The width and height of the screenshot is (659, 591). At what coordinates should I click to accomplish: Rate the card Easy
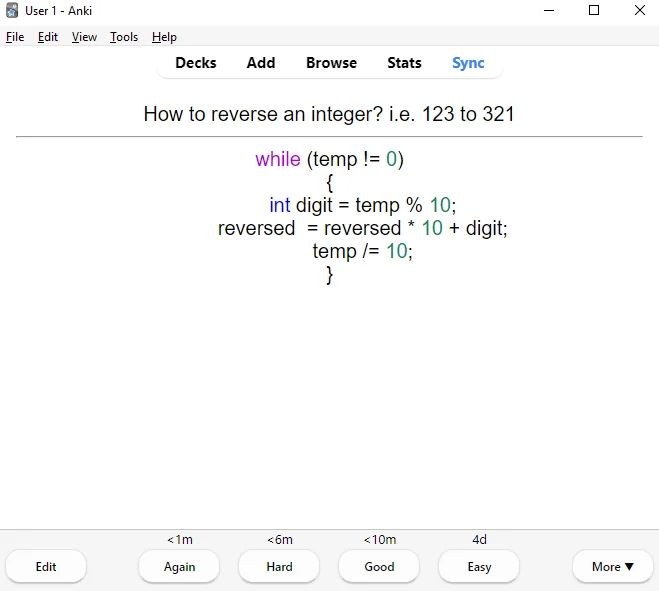[479, 567]
